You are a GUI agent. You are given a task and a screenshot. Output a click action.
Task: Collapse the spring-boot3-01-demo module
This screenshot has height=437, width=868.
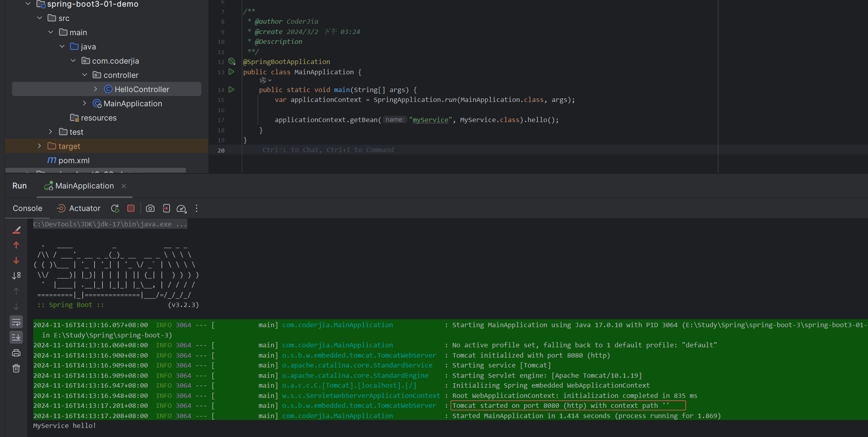[28, 4]
